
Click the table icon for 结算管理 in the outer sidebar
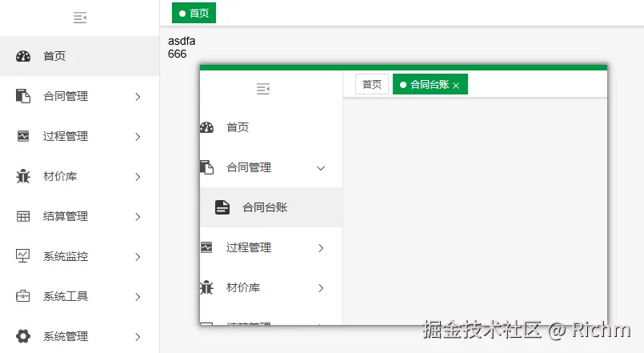tap(23, 216)
